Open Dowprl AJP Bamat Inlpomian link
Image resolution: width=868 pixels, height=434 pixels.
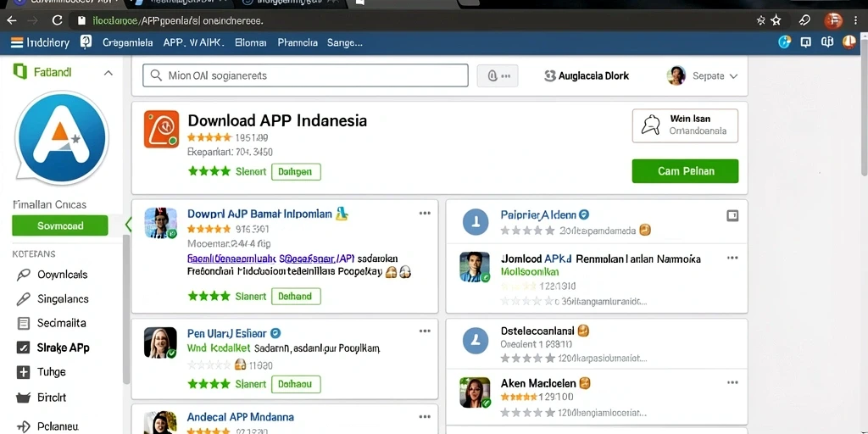pyautogui.click(x=259, y=214)
